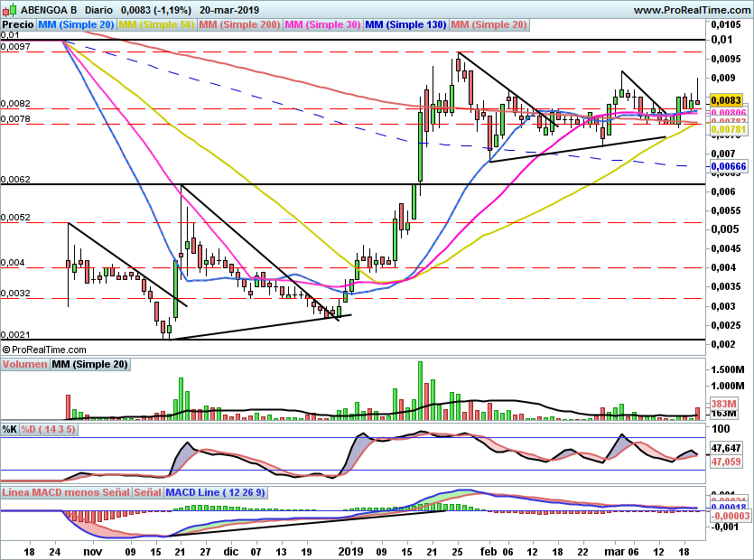754x560 pixels.
Task: Open the Volumen indicator label
Action: pyautogui.click(x=24, y=364)
